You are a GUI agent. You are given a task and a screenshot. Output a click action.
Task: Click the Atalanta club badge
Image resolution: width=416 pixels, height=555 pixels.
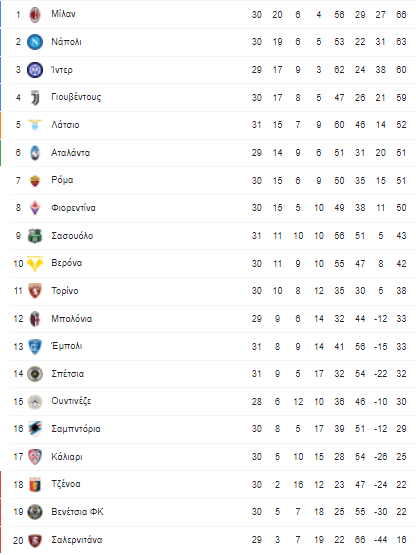(35, 153)
